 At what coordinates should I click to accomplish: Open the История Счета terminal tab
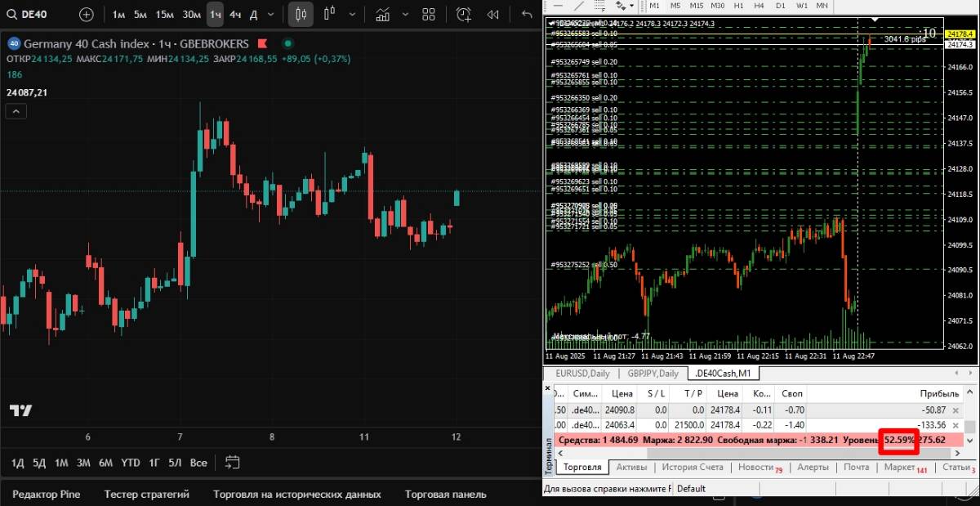pyautogui.click(x=693, y=468)
